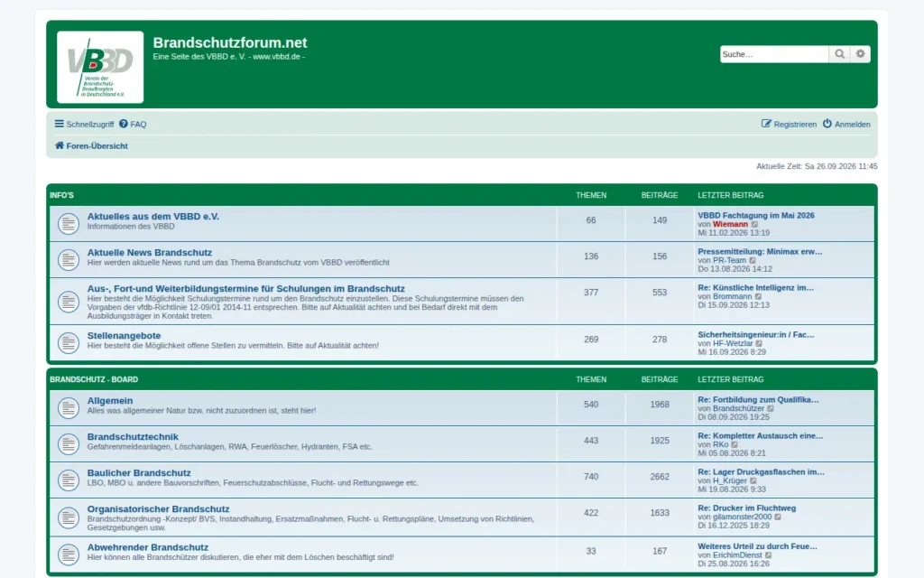Click view-latest-post icon next to RKo

click(x=735, y=444)
